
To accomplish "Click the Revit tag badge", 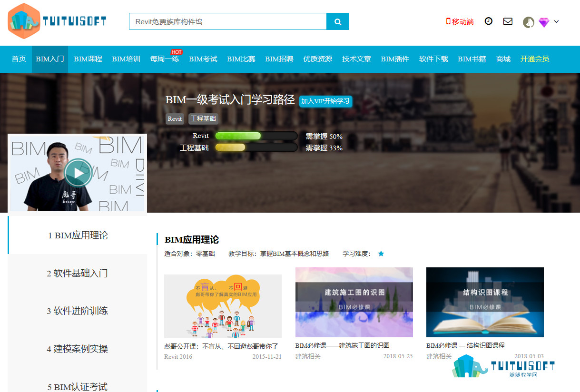I will [175, 119].
